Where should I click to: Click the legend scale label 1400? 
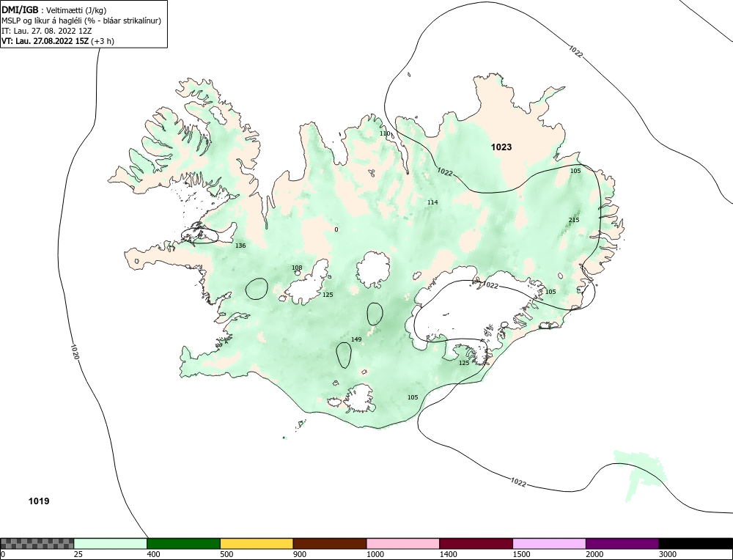(449, 554)
